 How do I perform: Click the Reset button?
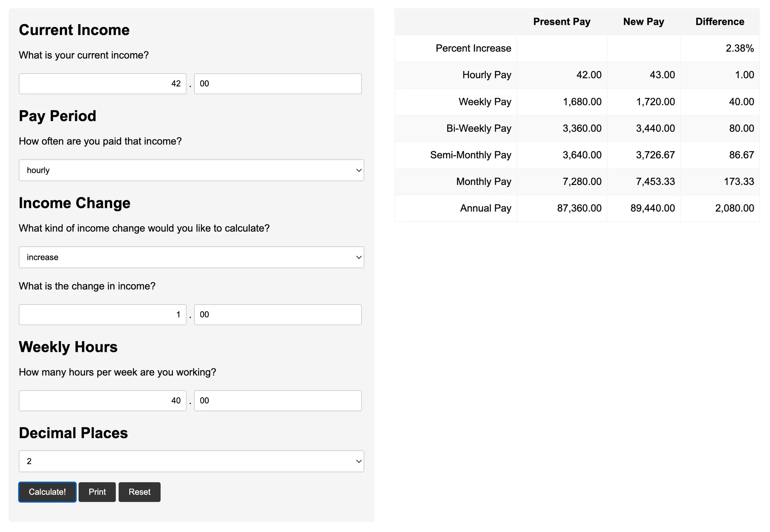pyautogui.click(x=139, y=492)
